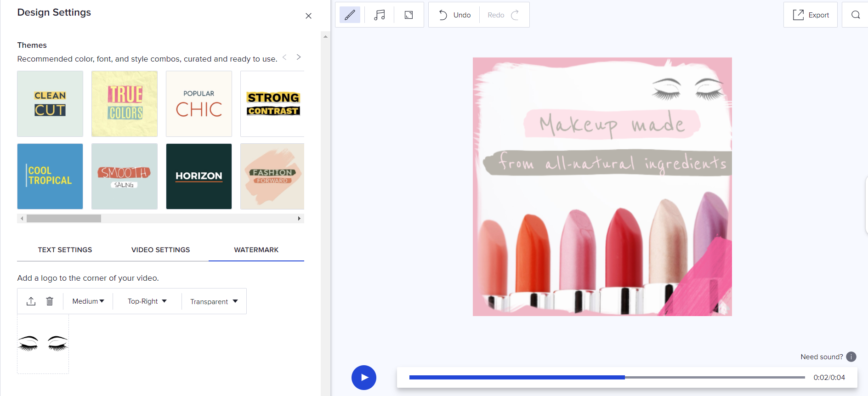Click the panel scrollbar up arrow

(x=325, y=36)
